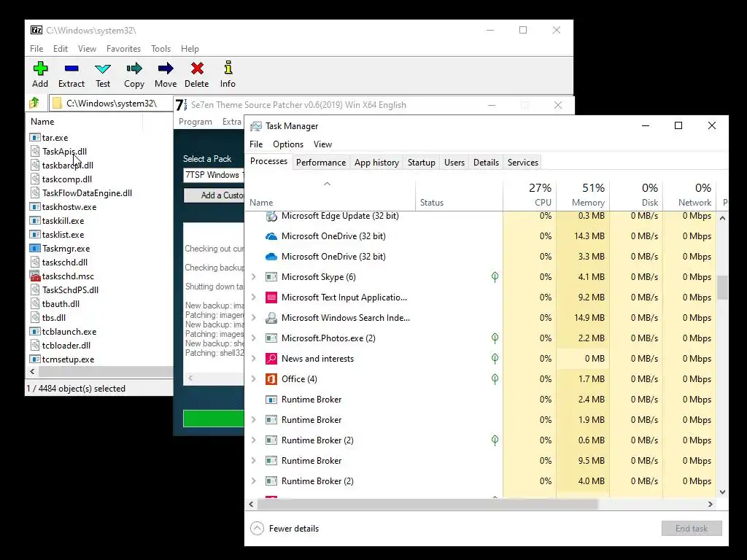Viewport: 747px width, 560px height.
Task: Click the Microsoft Text Input Application icon
Action: 271,297
